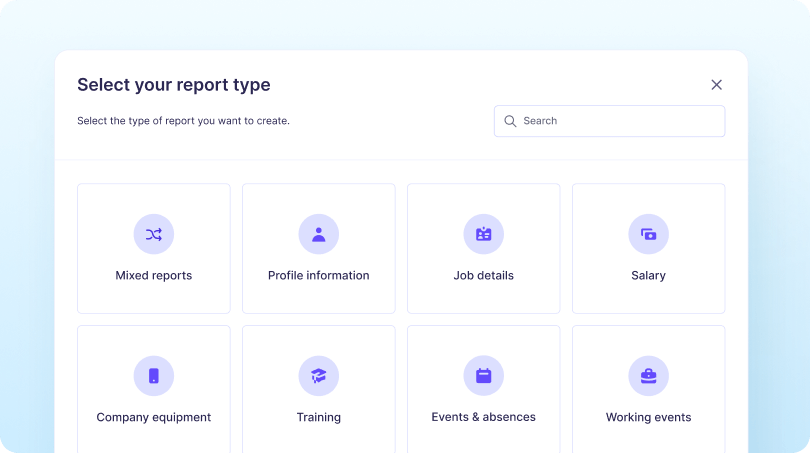Screen dimensions: 810x453
Task: Click the Profile information person icon
Action: coord(318,234)
